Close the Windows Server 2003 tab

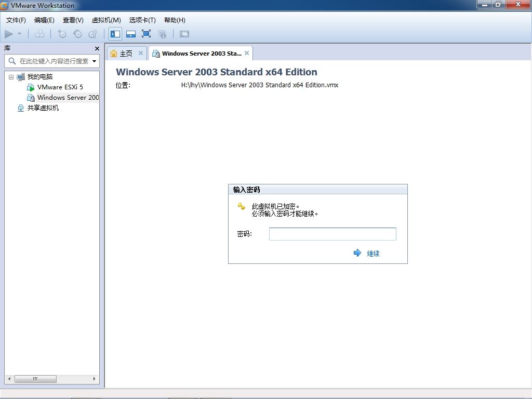click(247, 53)
